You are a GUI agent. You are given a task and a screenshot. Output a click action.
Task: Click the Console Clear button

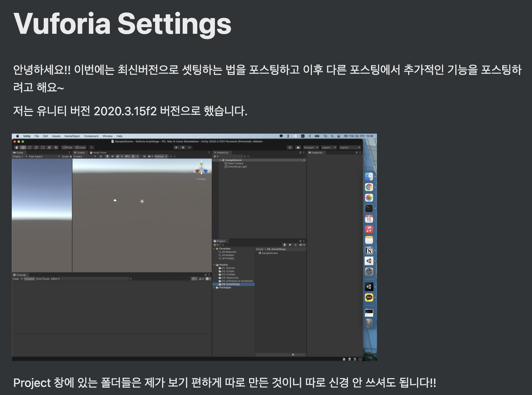[16, 279]
